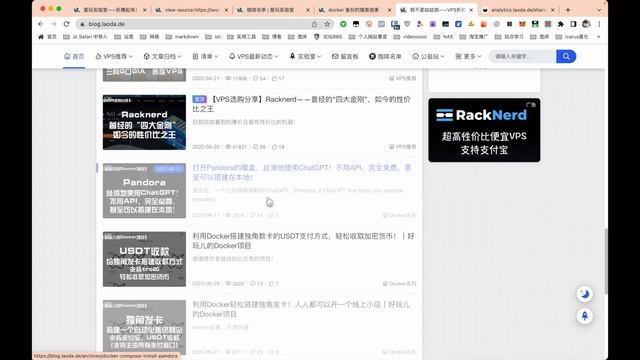Reload the page with refresh icon
640x360 pixels.
pos(67,24)
